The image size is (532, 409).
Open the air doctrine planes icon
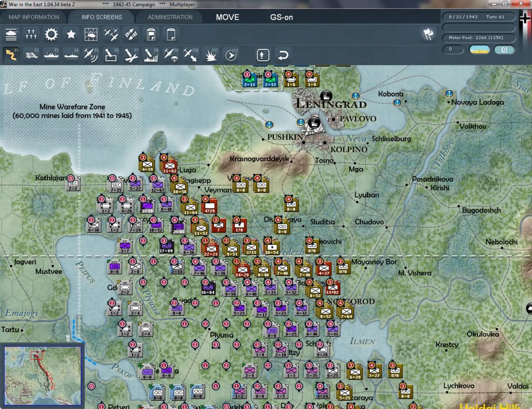[x=111, y=34]
